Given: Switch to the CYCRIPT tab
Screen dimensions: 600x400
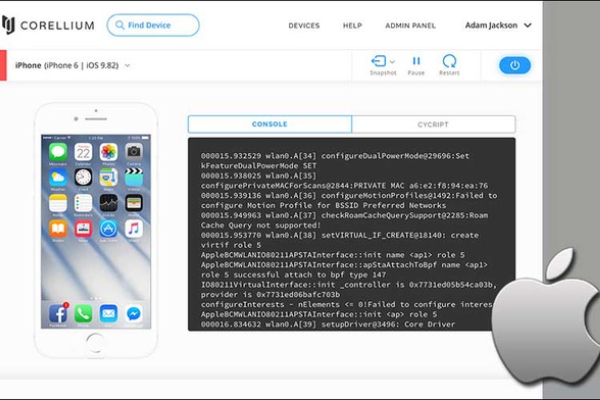Looking at the screenshot, I should [433, 124].
